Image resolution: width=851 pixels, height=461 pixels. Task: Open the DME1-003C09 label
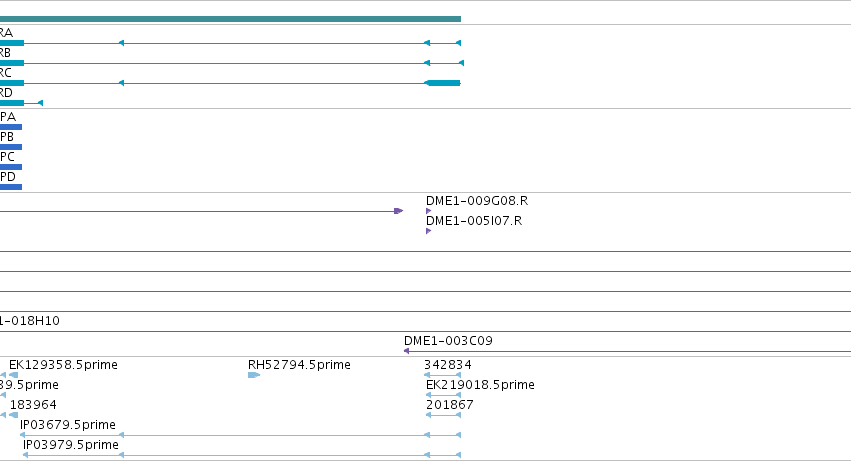448,341
